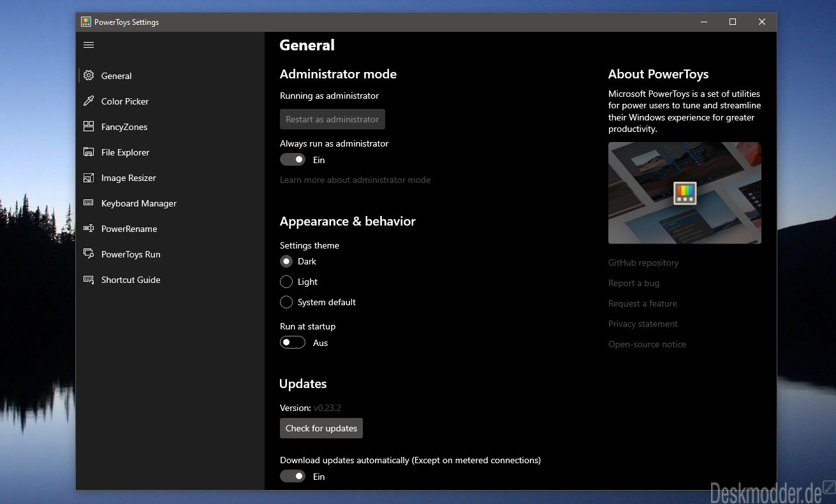Click Check for updates button
Image resolution: width=836 pixels, height=504 pixels.
point(321,428)
